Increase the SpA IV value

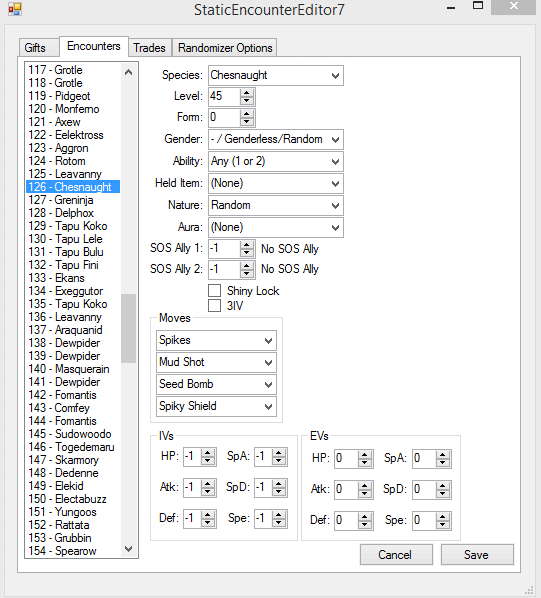[x=279, y=453]
